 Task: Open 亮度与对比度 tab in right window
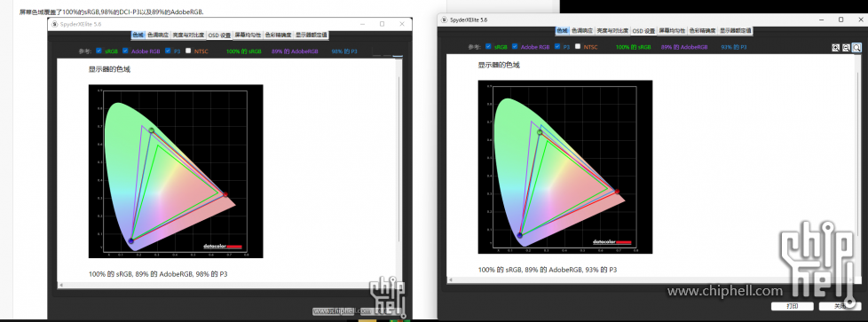(612, 31)
